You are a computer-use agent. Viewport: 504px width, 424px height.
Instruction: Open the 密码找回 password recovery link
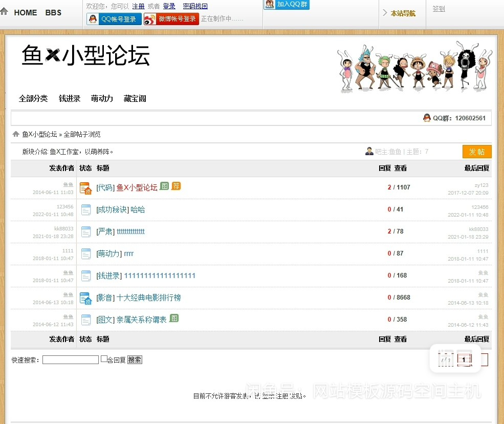[x=195, y=6]
